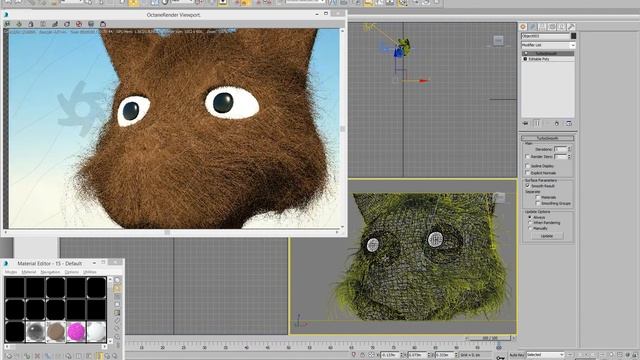The image size is (640, 360).
Task: Enable the Explicit Normals checkbox
Action: coord(527,173)
